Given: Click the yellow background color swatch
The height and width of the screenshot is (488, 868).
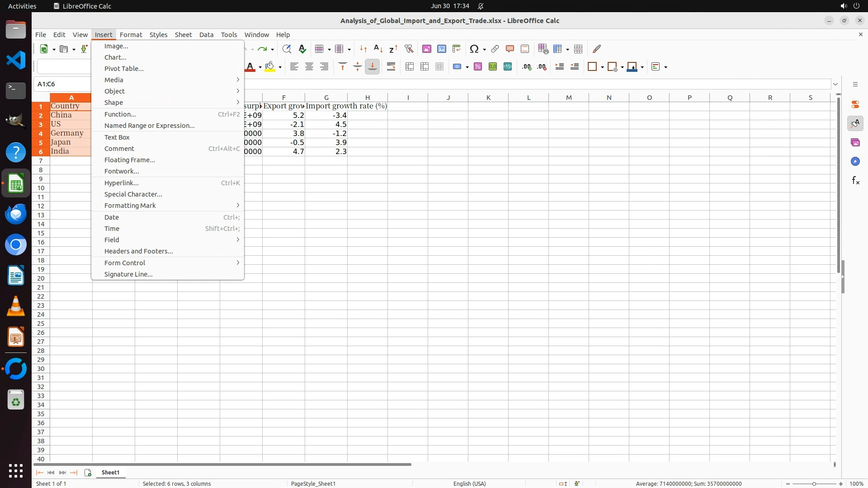Looking at the screenshot, I should pyautogui.click(x=270, y=67).
